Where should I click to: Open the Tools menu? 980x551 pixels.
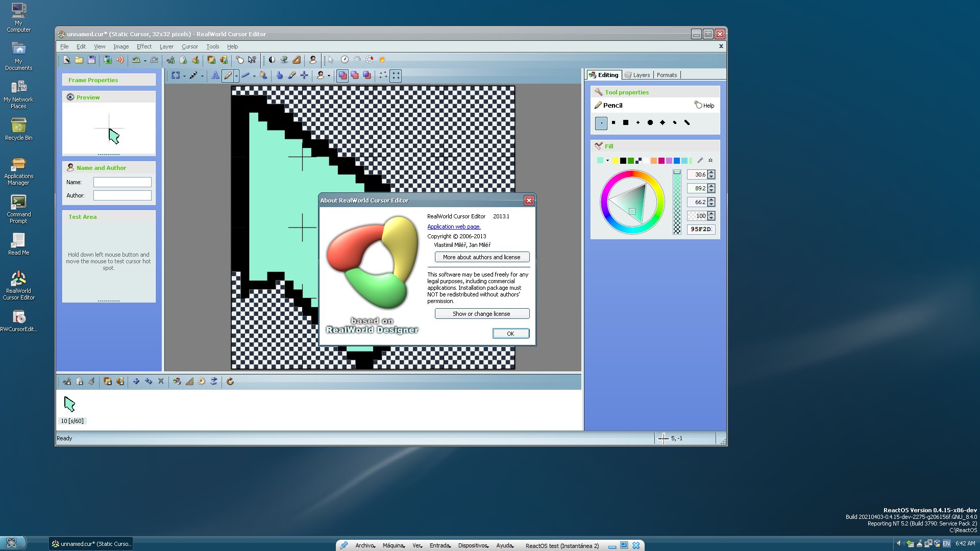point(213,46)
